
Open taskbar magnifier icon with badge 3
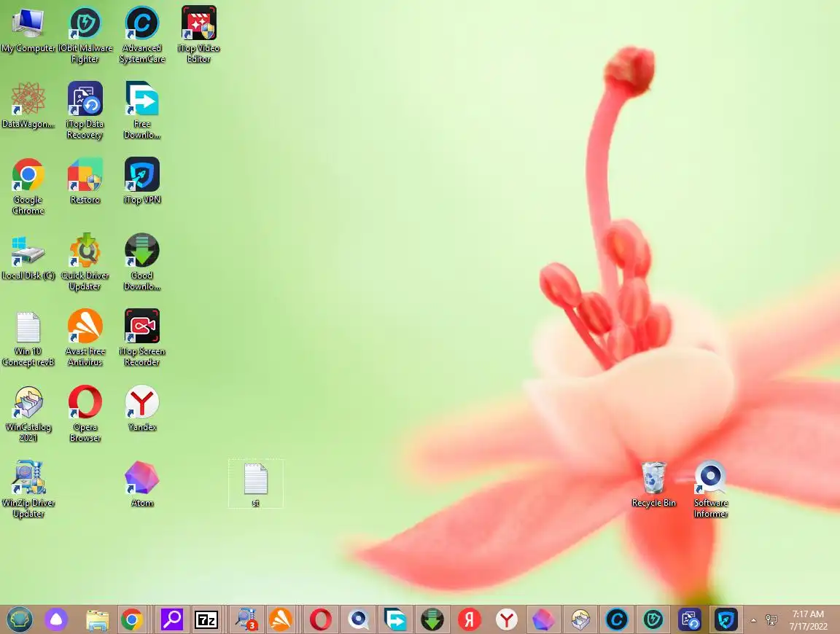(246, 620)
